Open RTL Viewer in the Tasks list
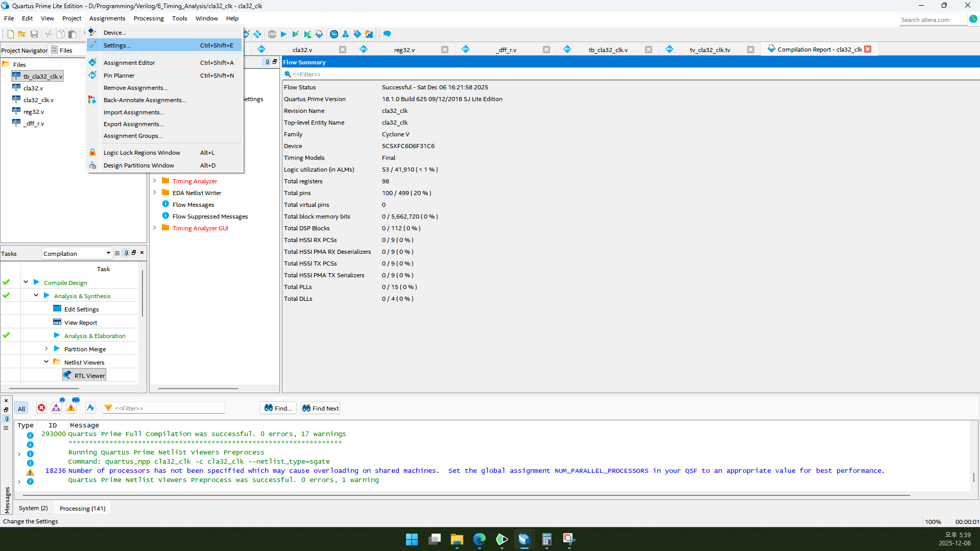Image resolution: width=980 pixels, height=551 pixels. tap(89, 376)
